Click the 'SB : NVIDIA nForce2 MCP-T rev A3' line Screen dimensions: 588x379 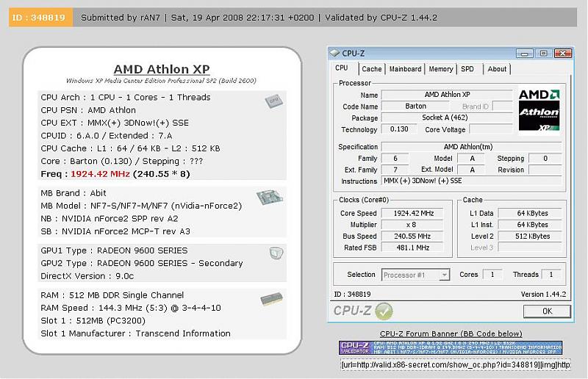tap(115, 231)
